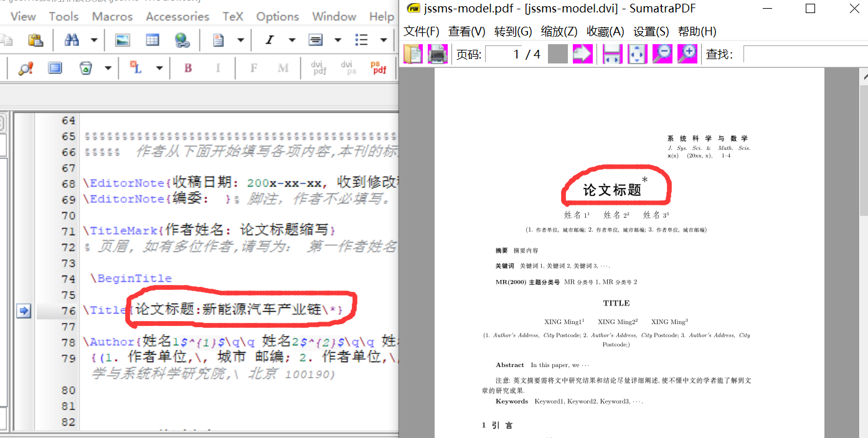868x438 pixels.
Task: Open the Macros menu
Action: [x=113, y=17]
